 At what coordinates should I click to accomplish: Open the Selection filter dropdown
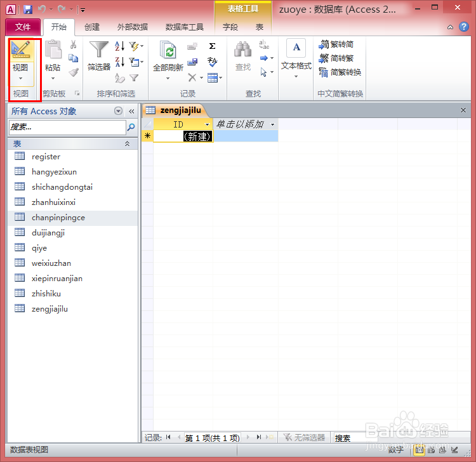(136, 46)
